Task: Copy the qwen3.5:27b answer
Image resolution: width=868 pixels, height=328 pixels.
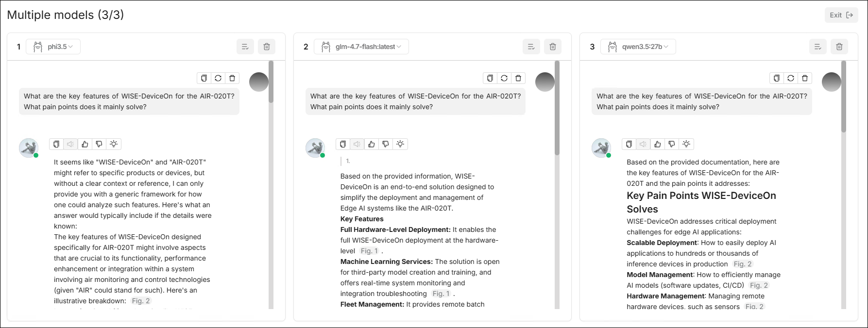Action: (x=629, y=144)
